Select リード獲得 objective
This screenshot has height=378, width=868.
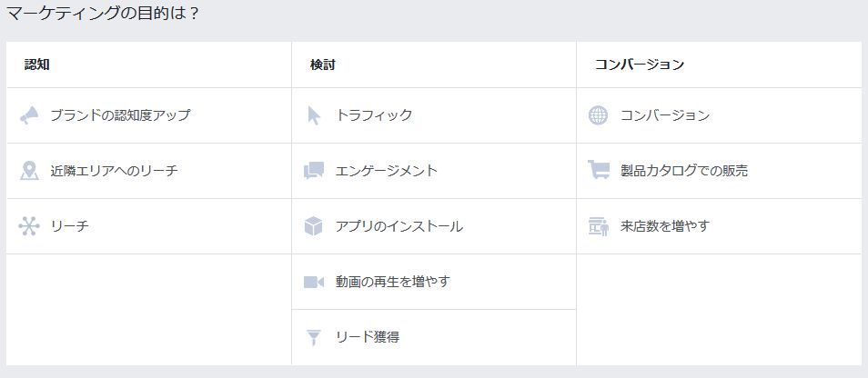coord(368,337)
